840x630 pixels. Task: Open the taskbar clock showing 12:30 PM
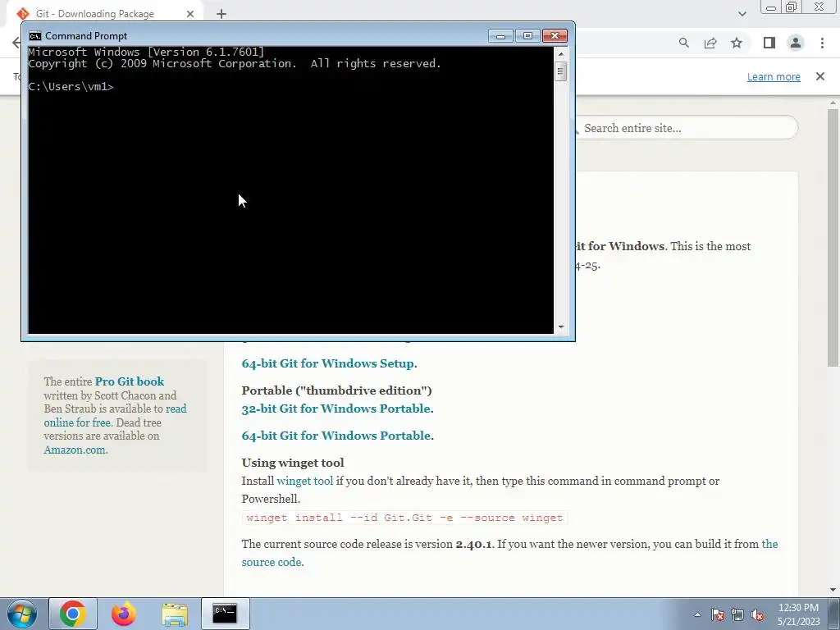pyautogui.click(x=798, y=614)
